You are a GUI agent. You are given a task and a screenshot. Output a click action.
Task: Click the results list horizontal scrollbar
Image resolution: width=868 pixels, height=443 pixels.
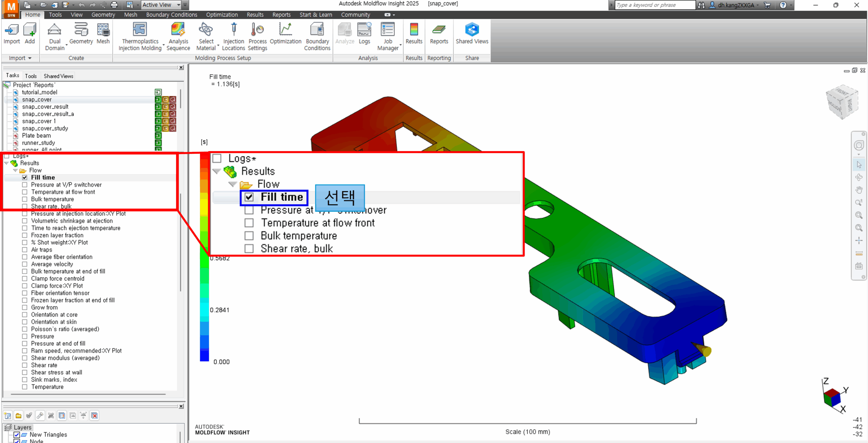coord(88,394)
